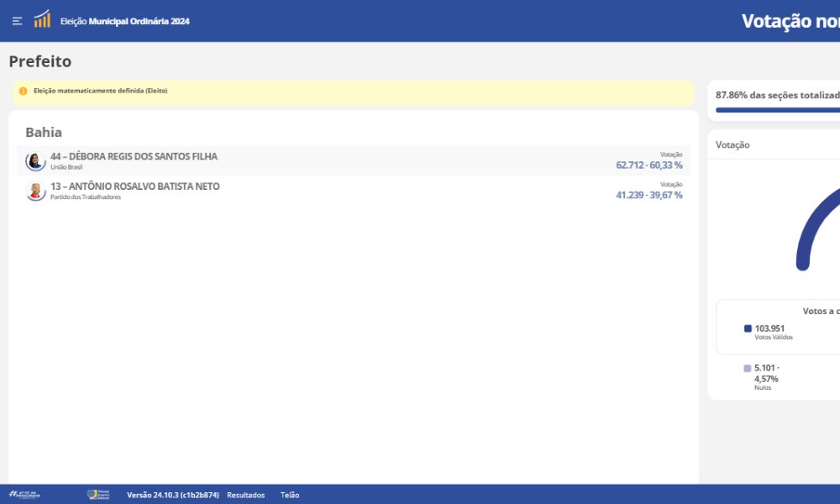Click Débora Regis candidate photo
This screenshot has height=504, width=840.
coord(35,160)
